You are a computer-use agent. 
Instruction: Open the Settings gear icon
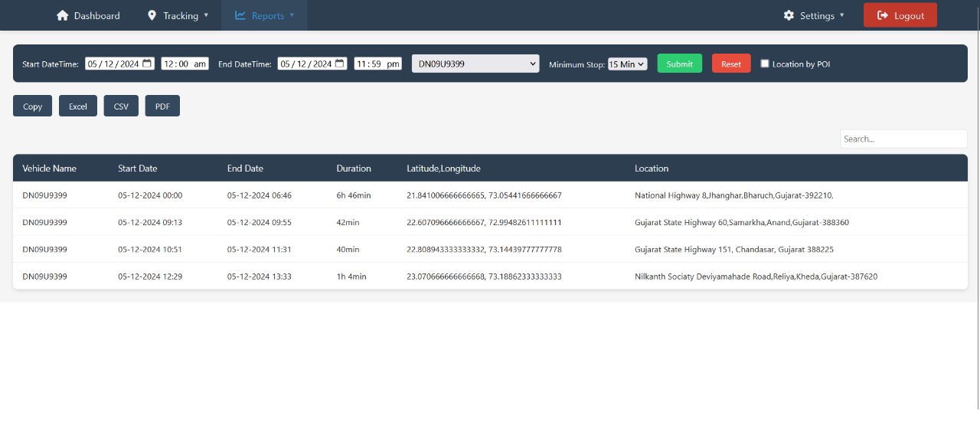point(788,15)
